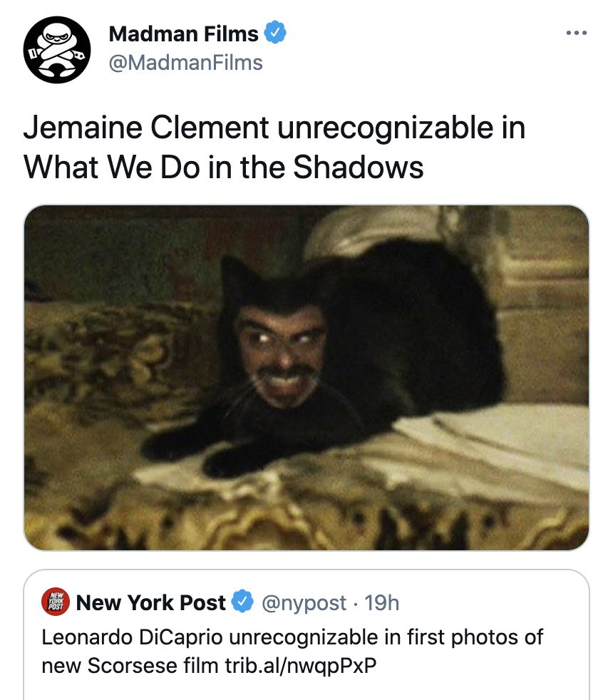Click the patterned blanket at the photo's bottom

tap(306, 518)
